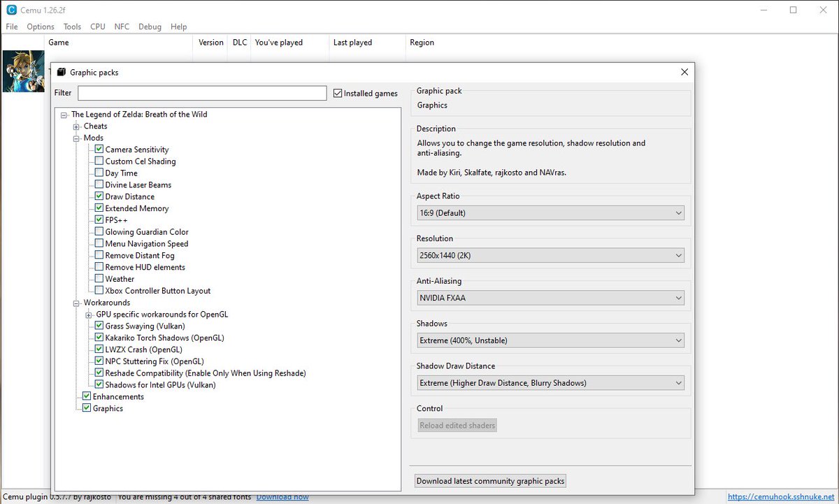Toggle the Graphics pack checkbox
Image resolution: width=839 pixels, height=504 pixels.
(x=87, y=408)
